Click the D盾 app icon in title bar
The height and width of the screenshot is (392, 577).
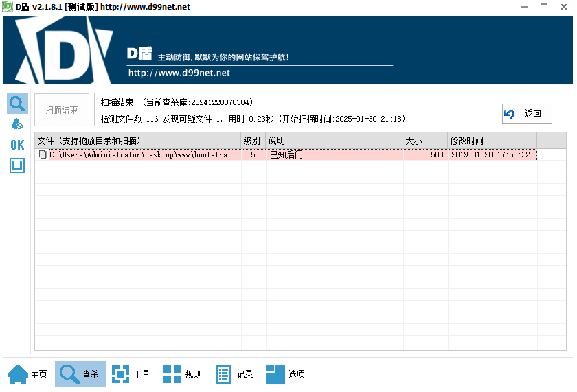[x=8, y=7]
